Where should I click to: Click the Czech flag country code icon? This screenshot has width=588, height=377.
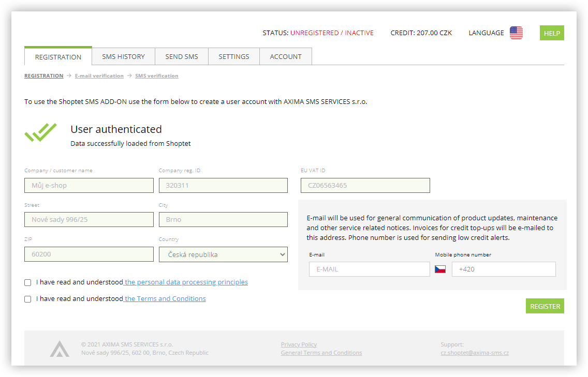[440, 269]
